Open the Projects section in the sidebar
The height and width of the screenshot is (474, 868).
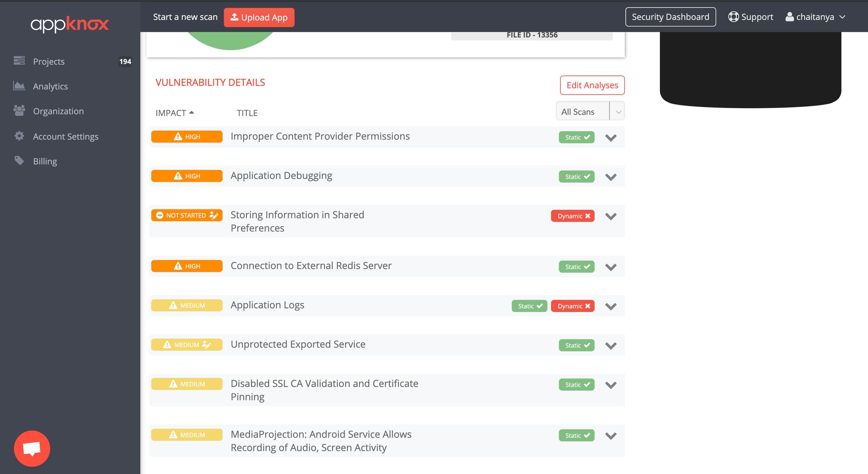[x=49, y=61]
